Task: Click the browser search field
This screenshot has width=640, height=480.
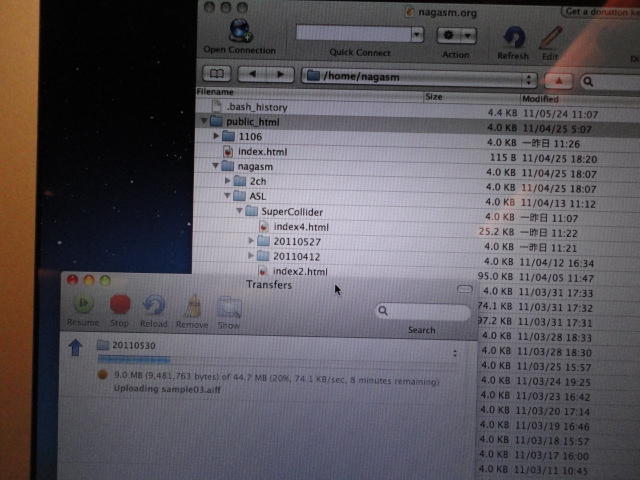Action: coord(610,82)
